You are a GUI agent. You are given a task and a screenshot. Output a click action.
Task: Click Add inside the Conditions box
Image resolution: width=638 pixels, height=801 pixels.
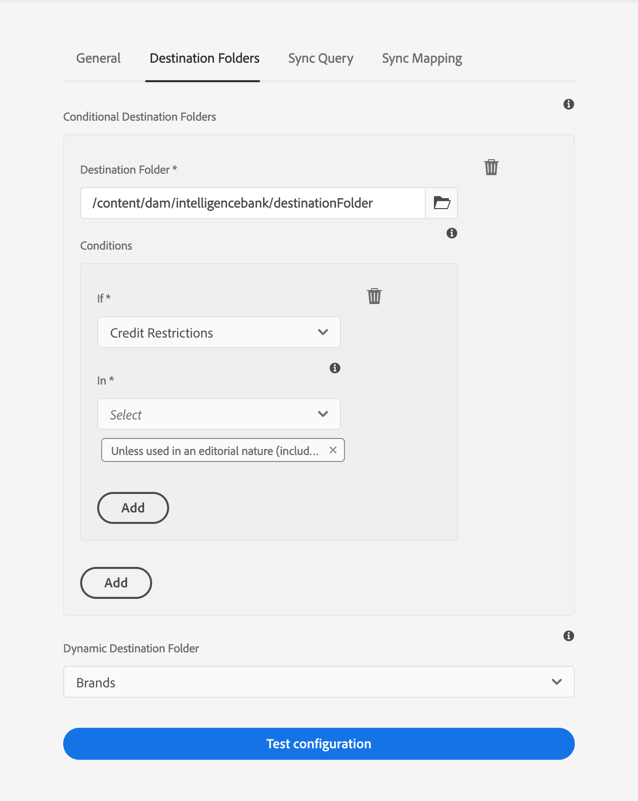[x=133, y=508]
